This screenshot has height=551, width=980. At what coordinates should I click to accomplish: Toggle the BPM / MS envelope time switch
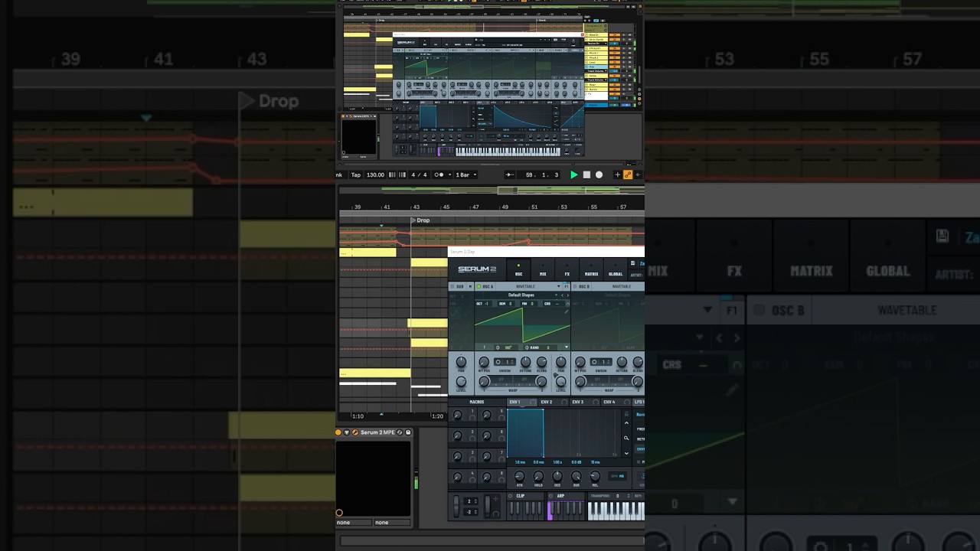click(x=617, y=476)
